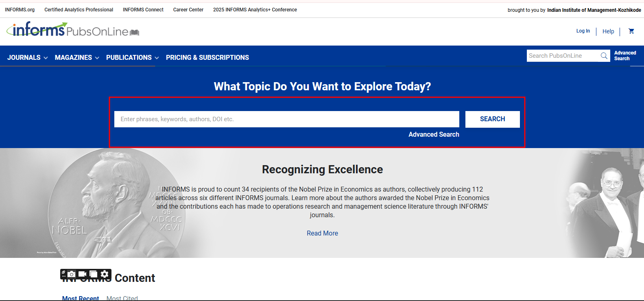Open the shopping cart icon
The height and width of the screenshot is (301, 644).
click(x=631, y=31)
